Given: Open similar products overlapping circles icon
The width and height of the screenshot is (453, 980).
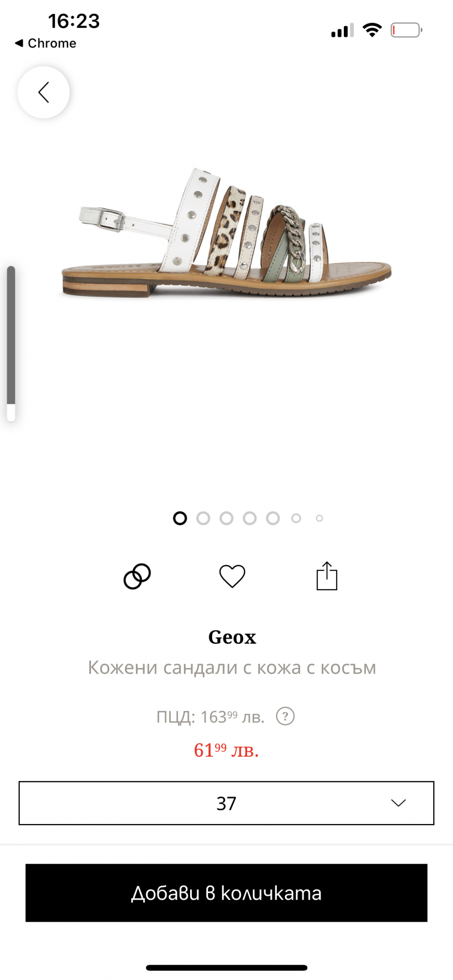Looking at the screenshot, I should [x=137, y=576].
